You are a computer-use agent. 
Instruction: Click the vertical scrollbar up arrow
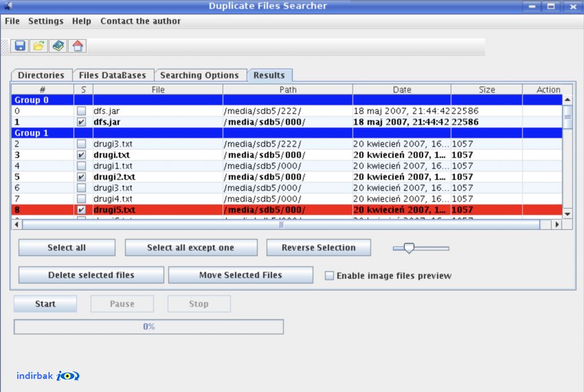click(x=567, y=100)
